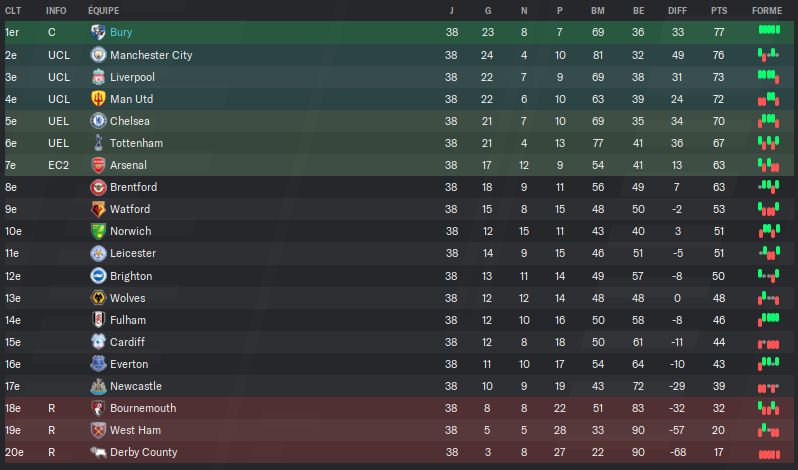
Task: Click the Tottenham crest icon
Action: 98,143
